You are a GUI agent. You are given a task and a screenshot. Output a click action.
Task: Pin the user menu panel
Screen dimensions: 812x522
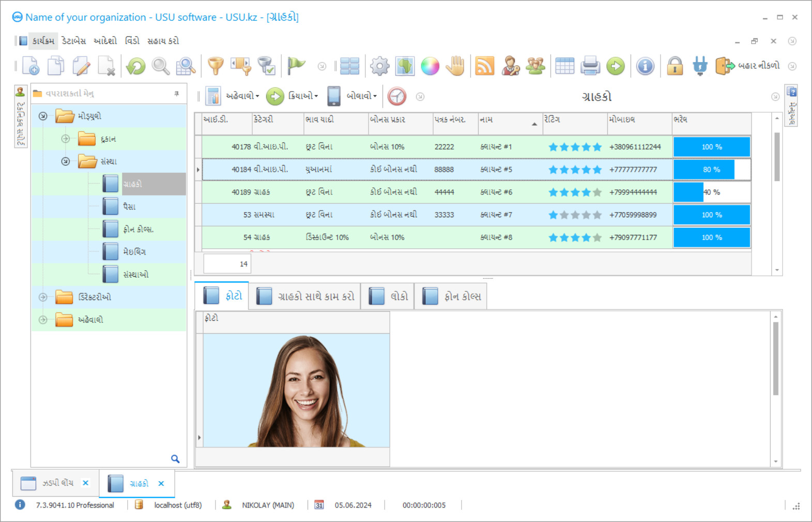point(177,94)
